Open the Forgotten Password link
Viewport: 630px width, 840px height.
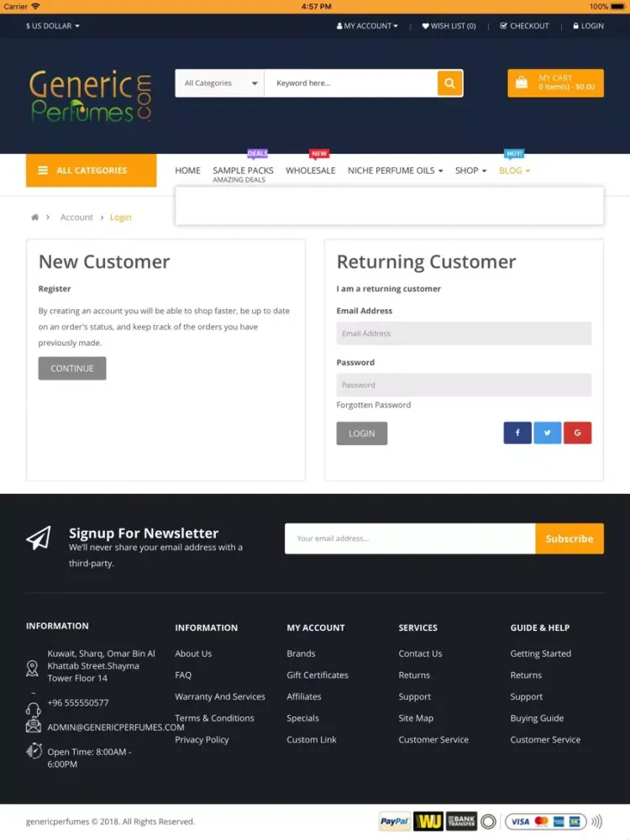(374, 405)
